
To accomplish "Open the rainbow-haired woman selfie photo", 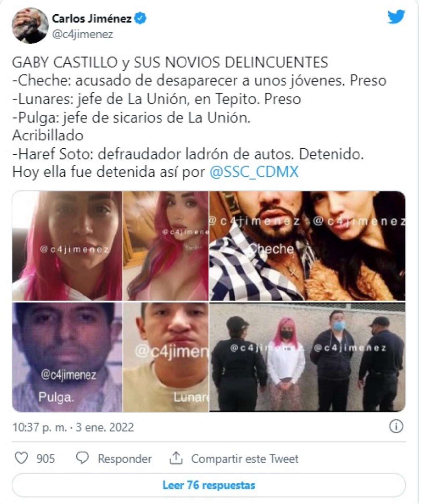I will coord(166,246).
